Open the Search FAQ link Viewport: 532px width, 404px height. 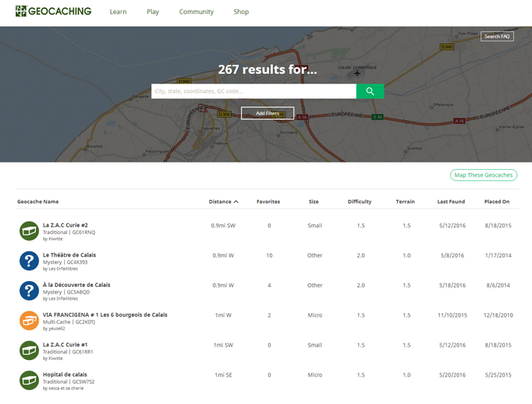(497, 37)
